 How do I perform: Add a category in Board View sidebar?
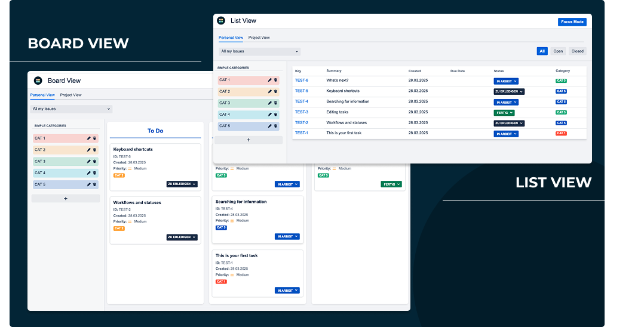point(66,199)
